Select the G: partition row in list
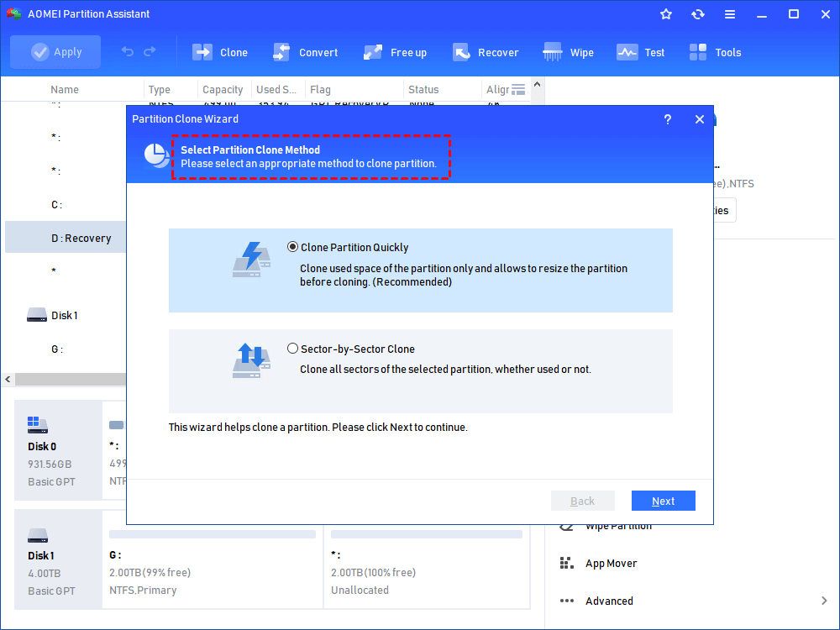The width and height of the screenshot is (840, 630). click(x=66, y=349)
